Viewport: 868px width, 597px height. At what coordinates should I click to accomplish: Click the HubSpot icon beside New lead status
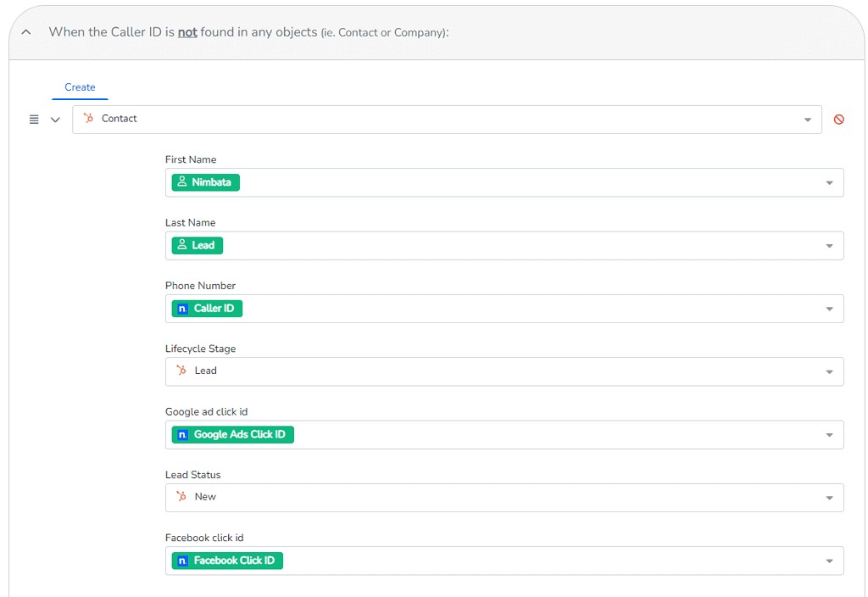[x=180, y=497]
